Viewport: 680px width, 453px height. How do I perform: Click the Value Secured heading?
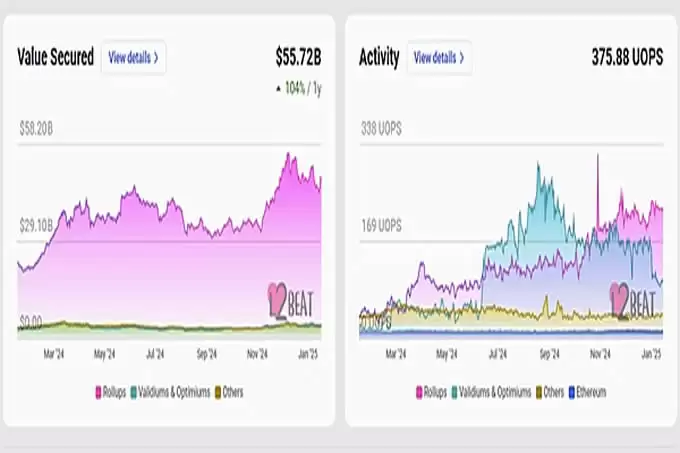[x=56, y=57]
